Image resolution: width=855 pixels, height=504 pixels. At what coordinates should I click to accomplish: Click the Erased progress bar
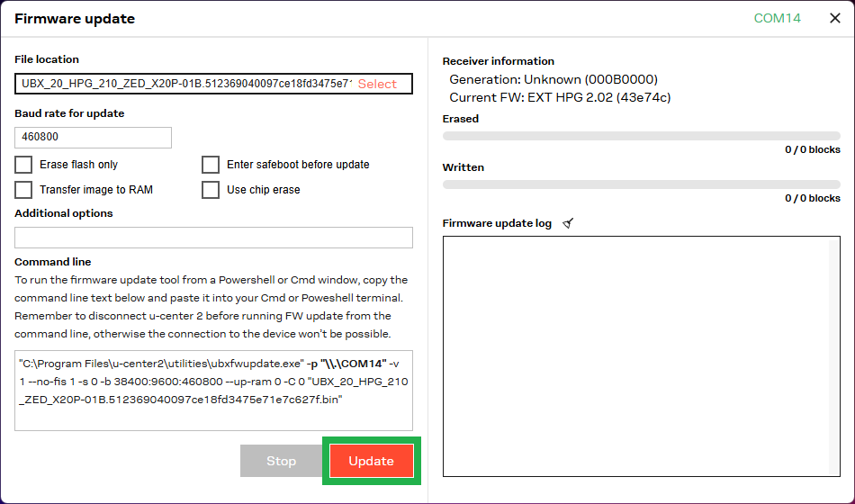coord(641,135)
